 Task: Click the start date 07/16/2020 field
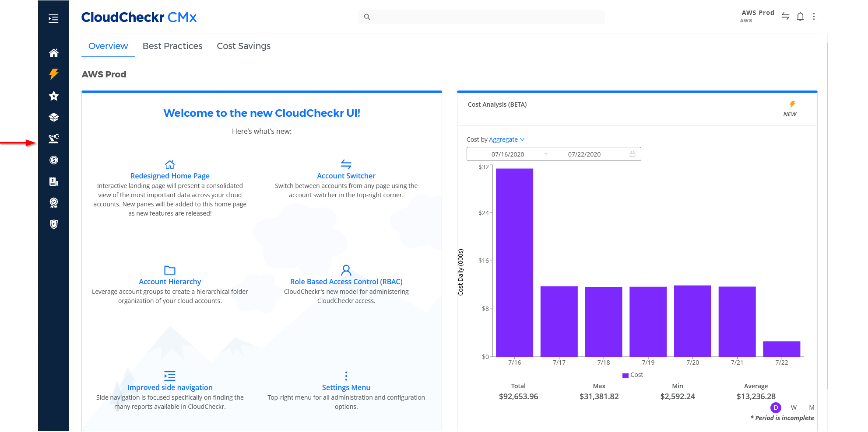coord(508,154)
